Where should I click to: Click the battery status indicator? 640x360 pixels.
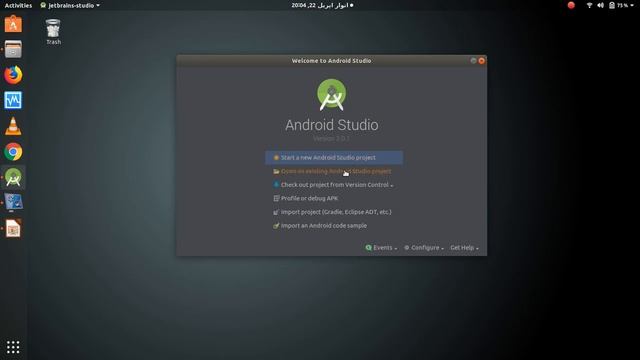point(618,5)
